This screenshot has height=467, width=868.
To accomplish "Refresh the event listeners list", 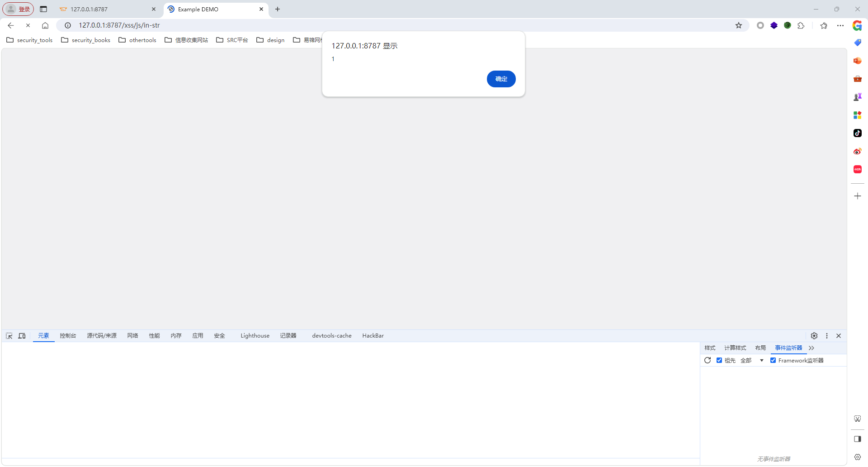I will coord(708,360).
